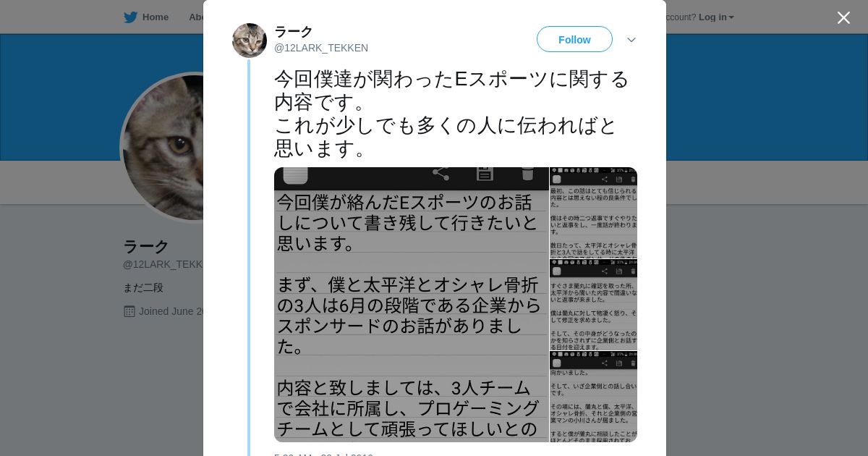Expand the tweet options chevron
This screenshot has width=868, height=456.
631,40
